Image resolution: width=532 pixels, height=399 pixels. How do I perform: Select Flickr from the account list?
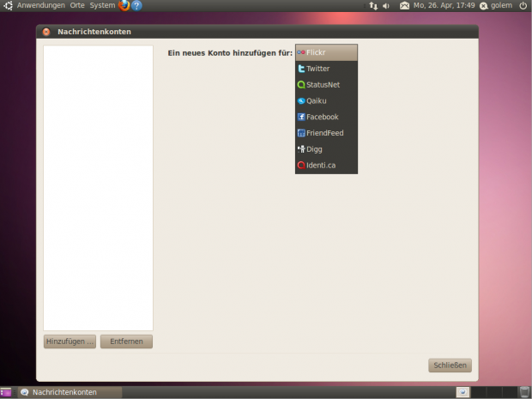(326, 52)
